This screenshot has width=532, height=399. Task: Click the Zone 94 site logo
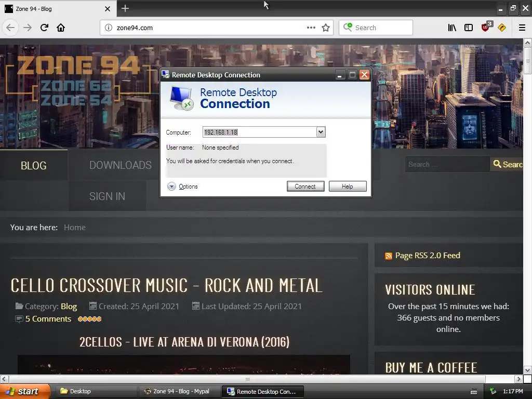78,81
